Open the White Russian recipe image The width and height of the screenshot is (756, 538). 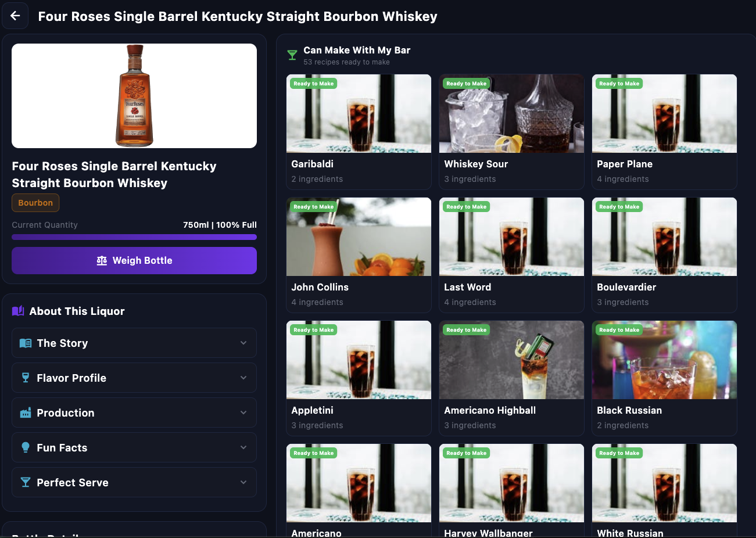click(x=665, y=483)
